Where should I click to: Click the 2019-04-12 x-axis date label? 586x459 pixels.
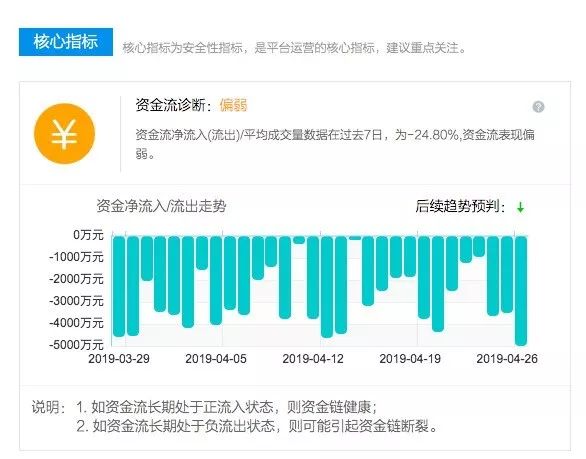coord(313,359)
